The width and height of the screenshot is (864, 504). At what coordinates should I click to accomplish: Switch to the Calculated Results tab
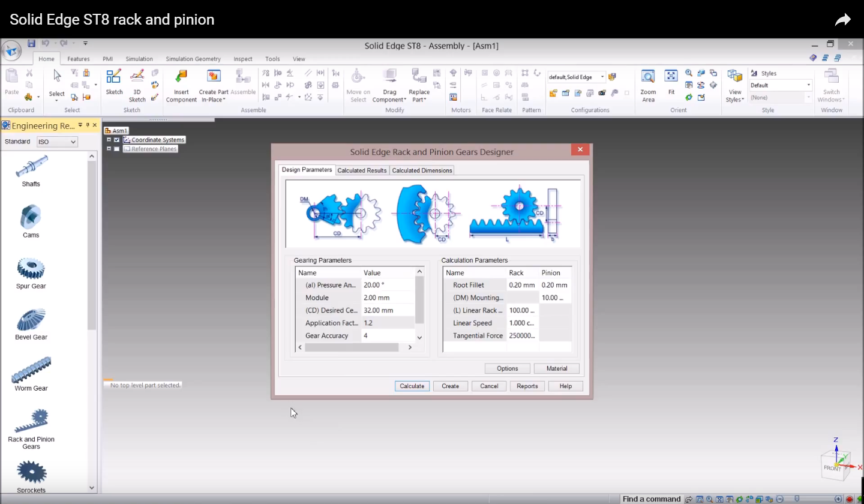[x=362, y=170]
